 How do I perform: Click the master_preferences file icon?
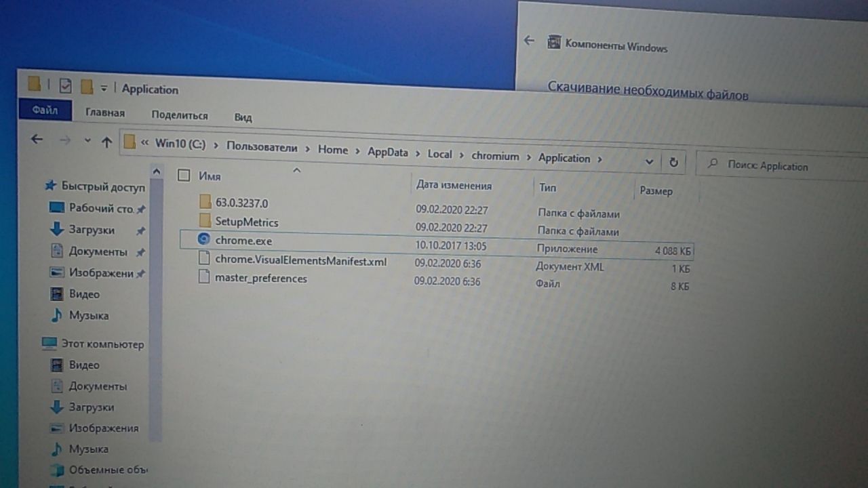203,277
